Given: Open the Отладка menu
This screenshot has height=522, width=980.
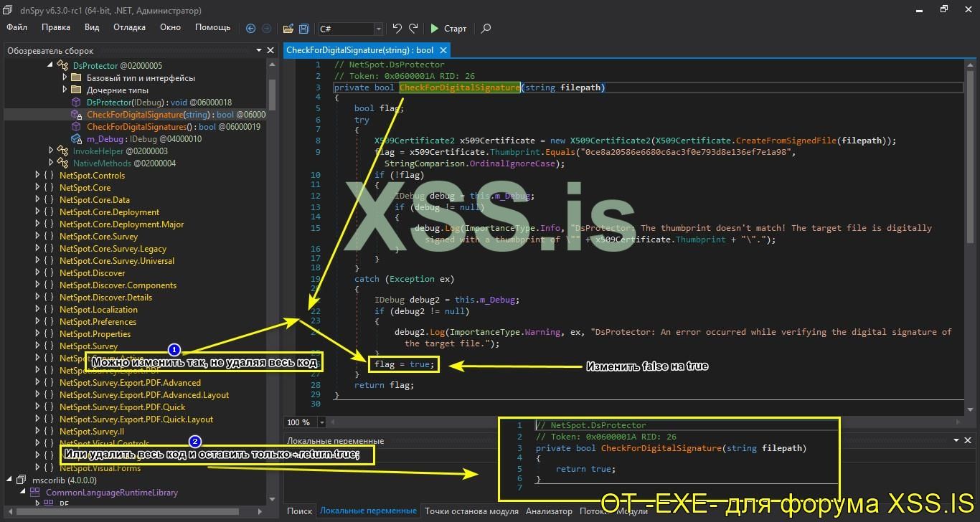Looking at the screenshot, I should (129, 27).
